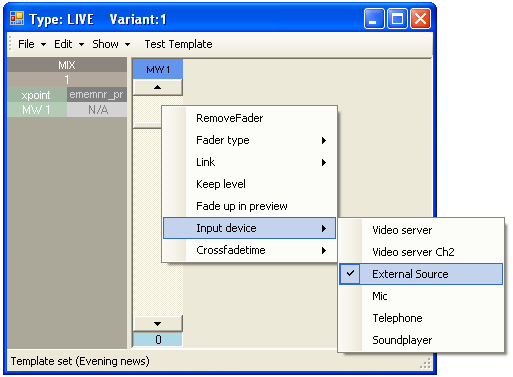Click Test Template in the toolbar
The width and height of the screenshot is (513, 377).
click(x=178, y=44)
